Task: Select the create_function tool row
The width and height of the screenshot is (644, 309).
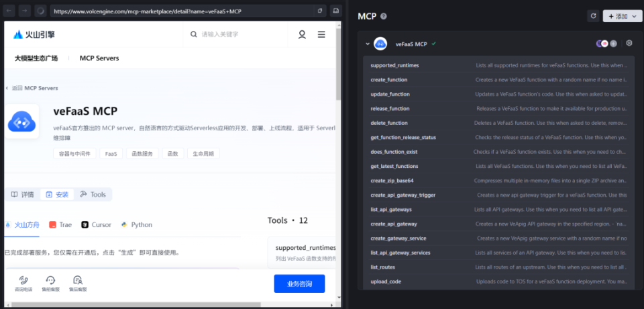Action: click(498, 80)
